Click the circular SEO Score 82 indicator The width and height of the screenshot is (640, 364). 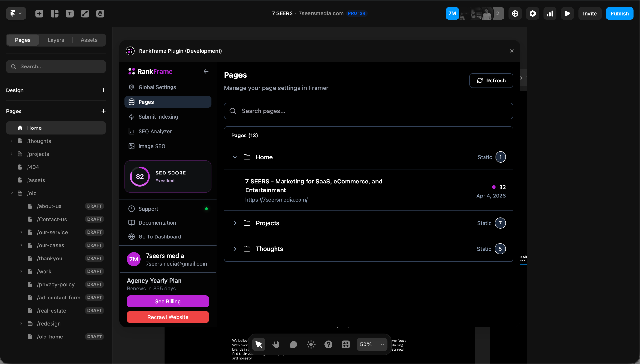coord(139,176)
